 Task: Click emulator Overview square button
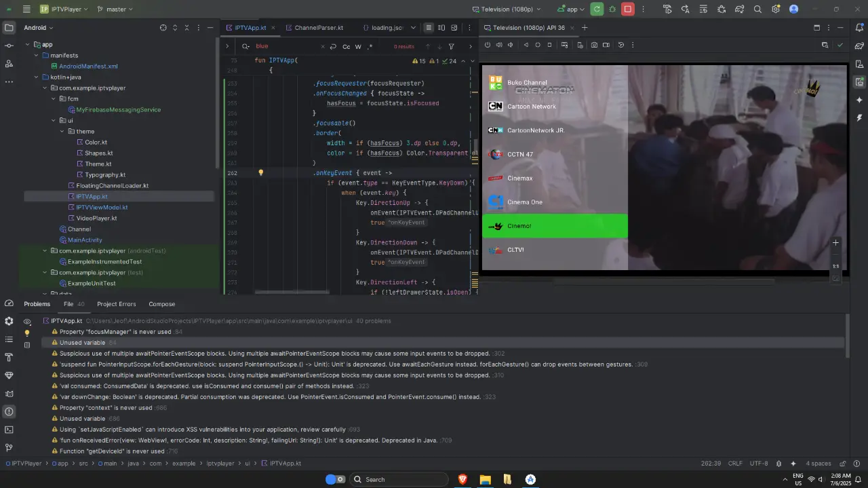click(x=549, y=45)
